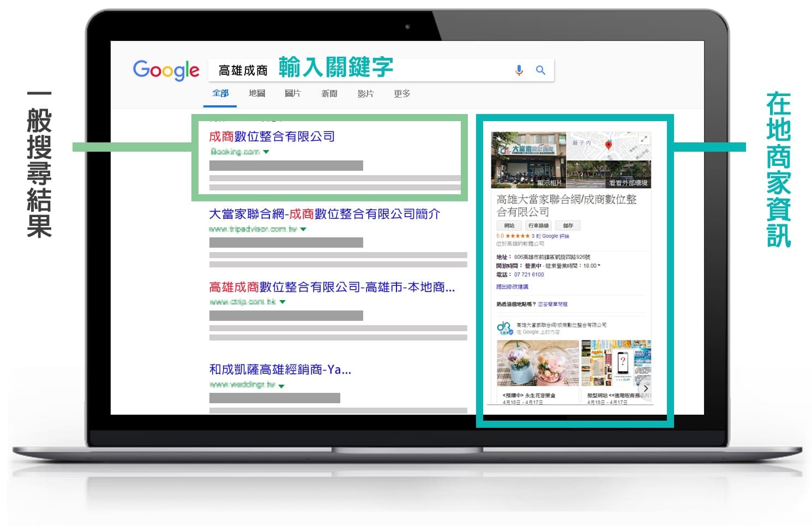Click the red map pin marker
Image resolution: width=812 pixels, height=526 pixels.
pos(609,145)
